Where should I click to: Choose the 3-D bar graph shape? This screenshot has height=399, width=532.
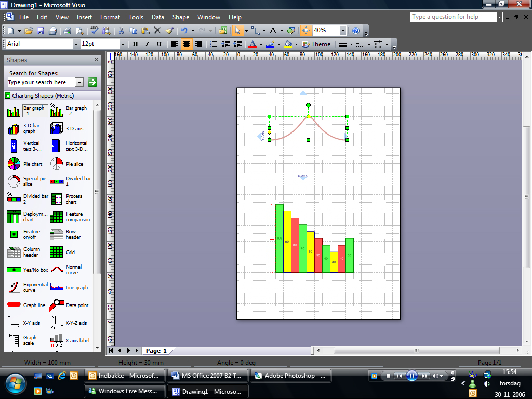tap(14, 129)
